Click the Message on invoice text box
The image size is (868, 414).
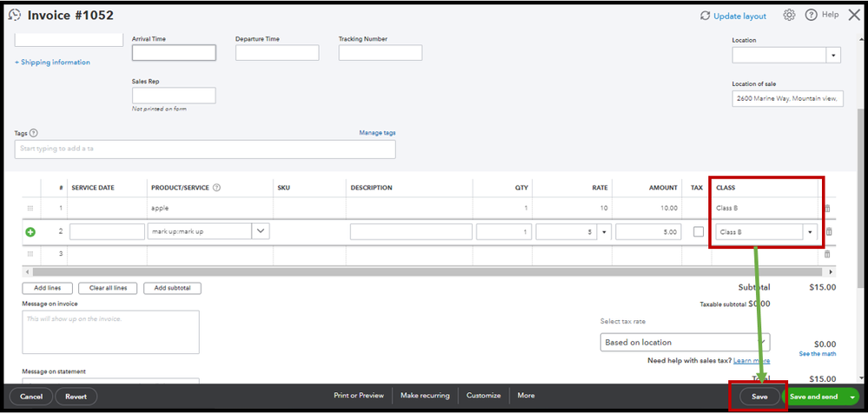click(x=110, y=332)
